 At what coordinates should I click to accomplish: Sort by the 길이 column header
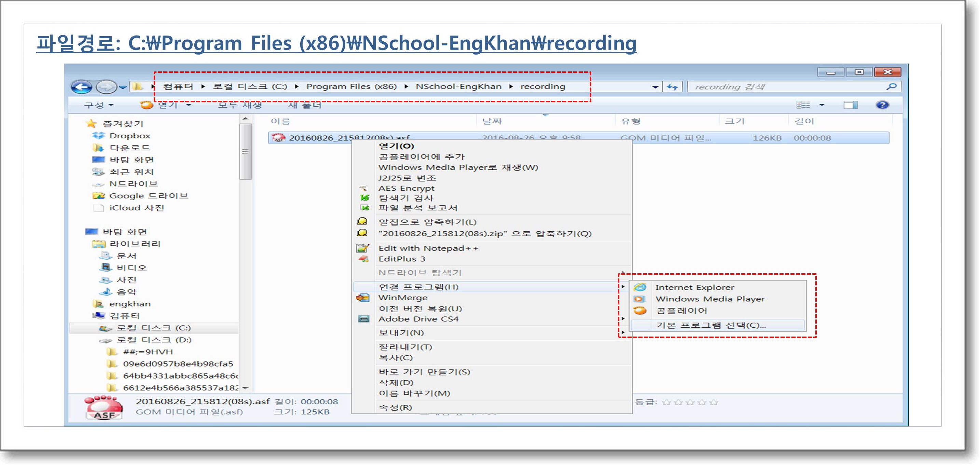[x=804, y=121]
